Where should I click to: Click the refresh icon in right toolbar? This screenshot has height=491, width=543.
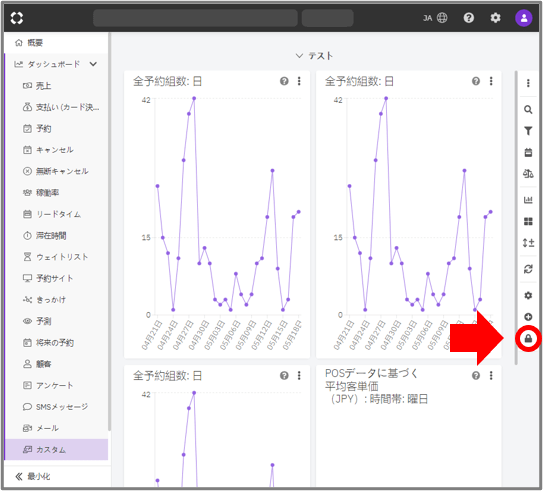[528, 269]
